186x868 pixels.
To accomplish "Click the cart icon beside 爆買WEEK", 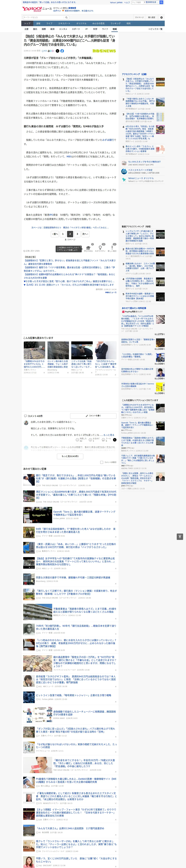I will coord(63,11).
